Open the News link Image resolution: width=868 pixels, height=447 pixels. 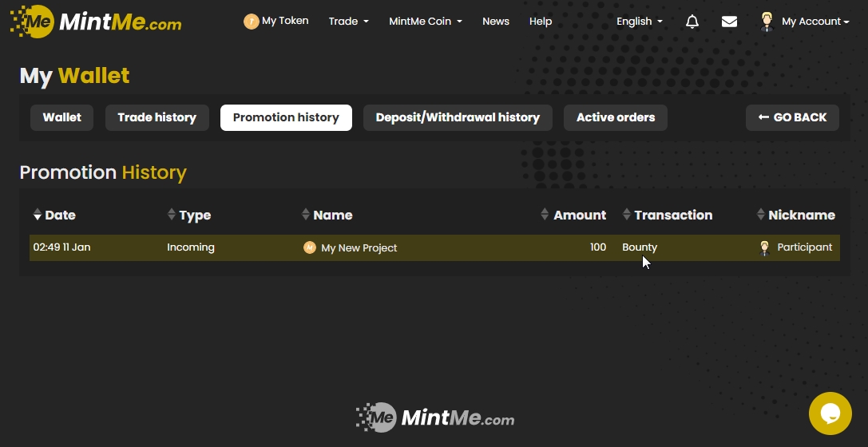pos(495,22)
